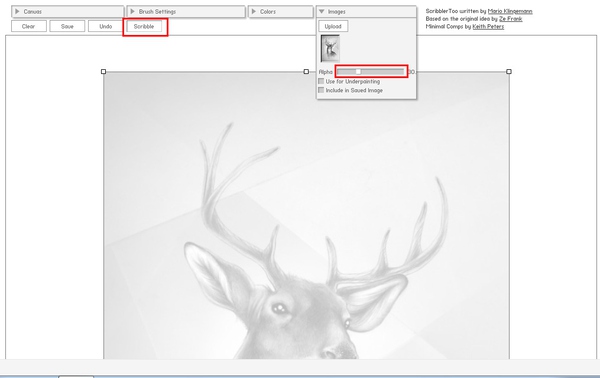The height and width of the screenshot is (378, 600).
Task: Click the Alpha slider handle
Action: coord(358,72)
